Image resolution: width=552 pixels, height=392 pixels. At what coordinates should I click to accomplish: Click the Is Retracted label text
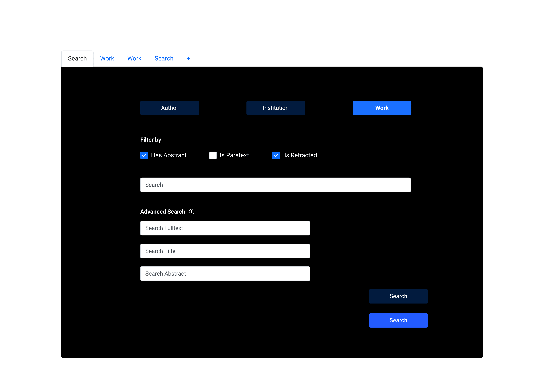tap(300, 155)
